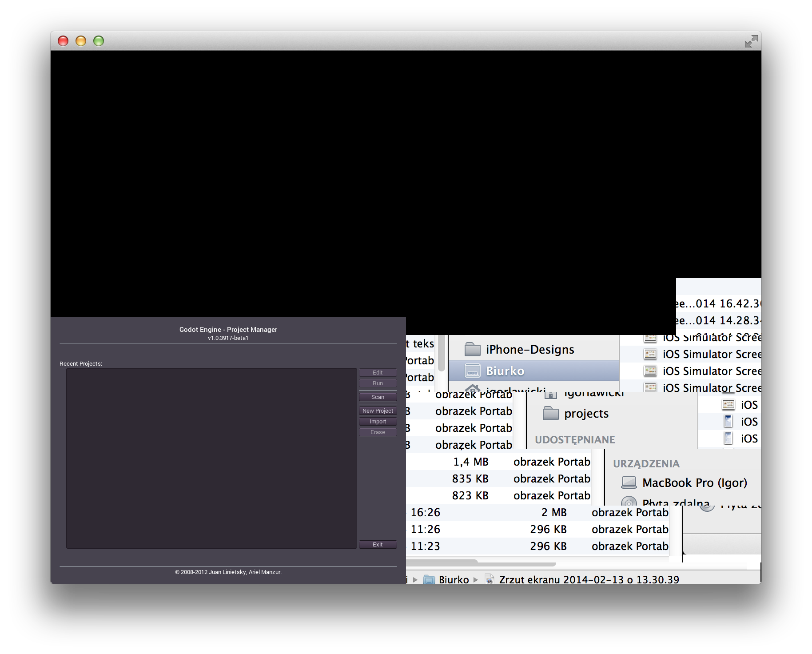
Task: Click the Zrzut ekranu file icon in path bar
Action: [x=489, y=579]
